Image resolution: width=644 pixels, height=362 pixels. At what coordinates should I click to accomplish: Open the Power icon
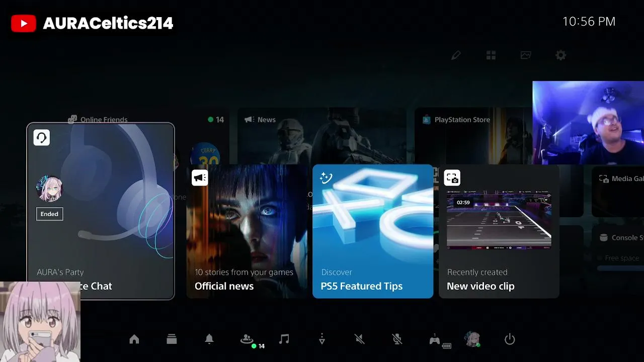(510, 339)
